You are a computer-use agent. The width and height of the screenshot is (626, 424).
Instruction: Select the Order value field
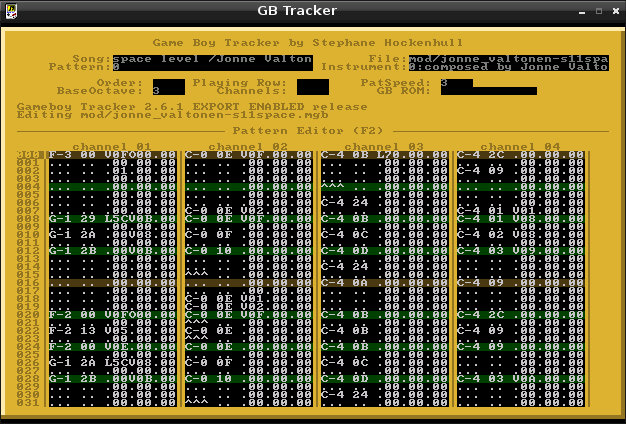(168, 83)
